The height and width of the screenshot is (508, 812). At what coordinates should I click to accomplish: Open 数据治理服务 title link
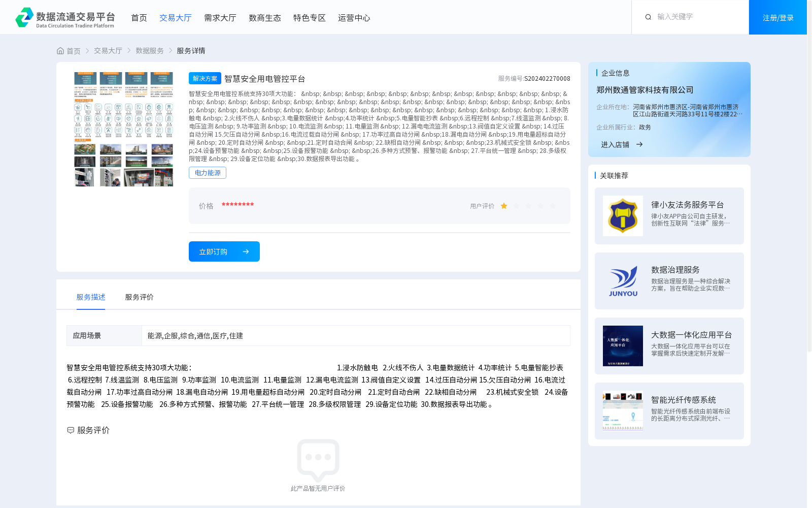pyautogui.click(x=675, y=270)
